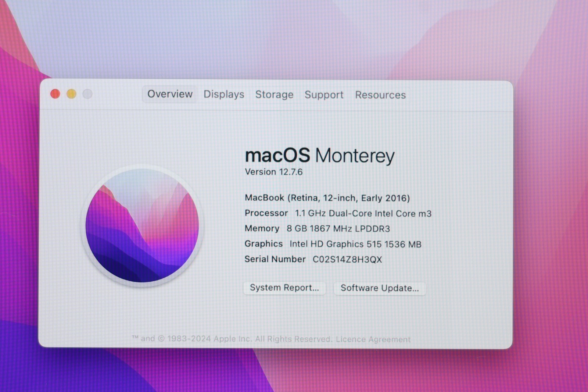Minimize window with the yellow button
588x392 pixels.
(71, 94)
